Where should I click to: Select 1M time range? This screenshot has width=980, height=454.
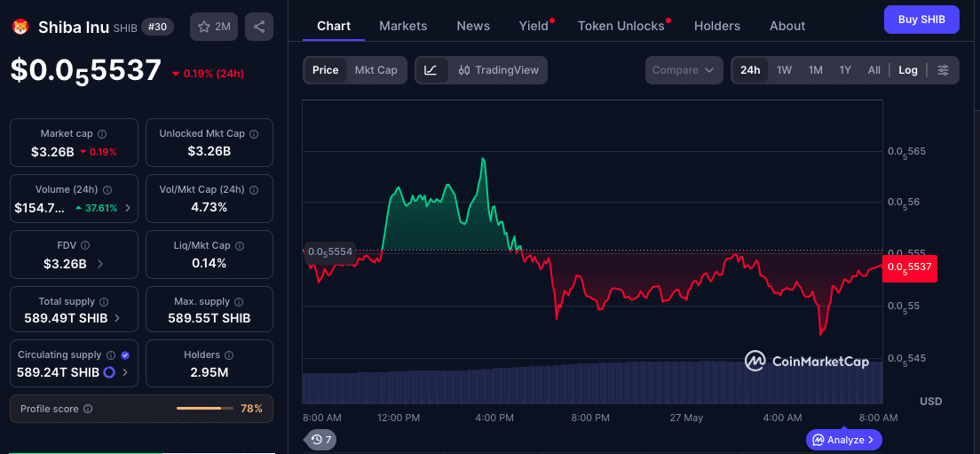[x=815, y=70]
